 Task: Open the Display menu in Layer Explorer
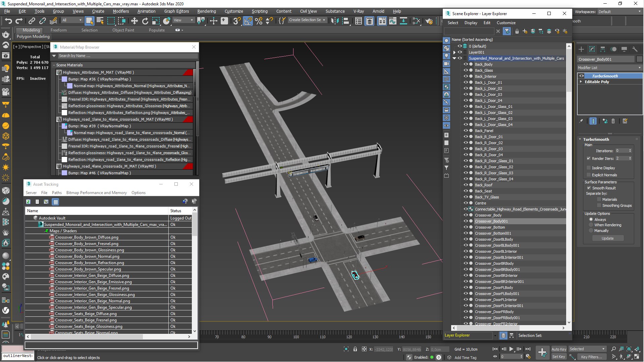coord(471,23)
